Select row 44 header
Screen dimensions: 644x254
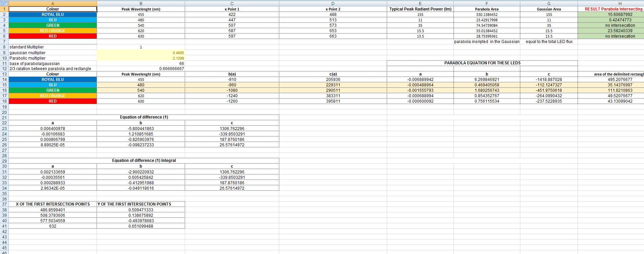click(4, 242)
